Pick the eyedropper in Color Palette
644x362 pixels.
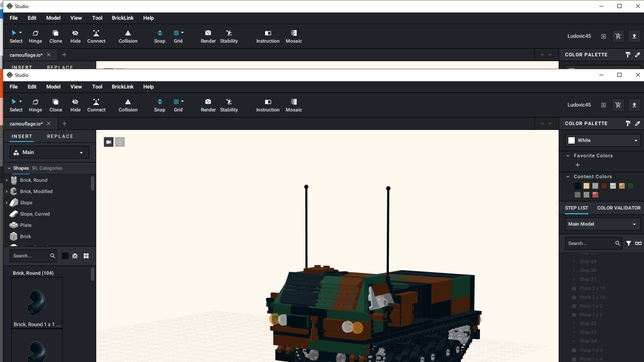tap(638, 123)
